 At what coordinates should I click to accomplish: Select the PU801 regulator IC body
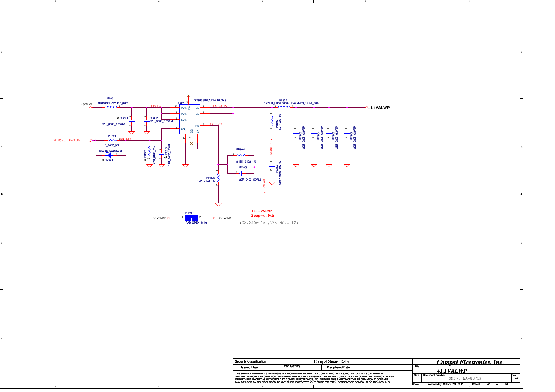pos(190,120)
